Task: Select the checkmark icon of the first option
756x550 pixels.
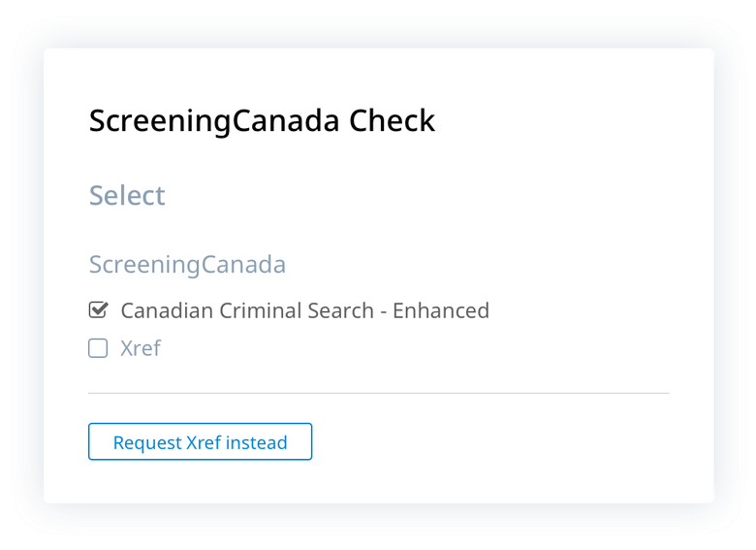Action: pyautogui.click(x=98, y=310)
